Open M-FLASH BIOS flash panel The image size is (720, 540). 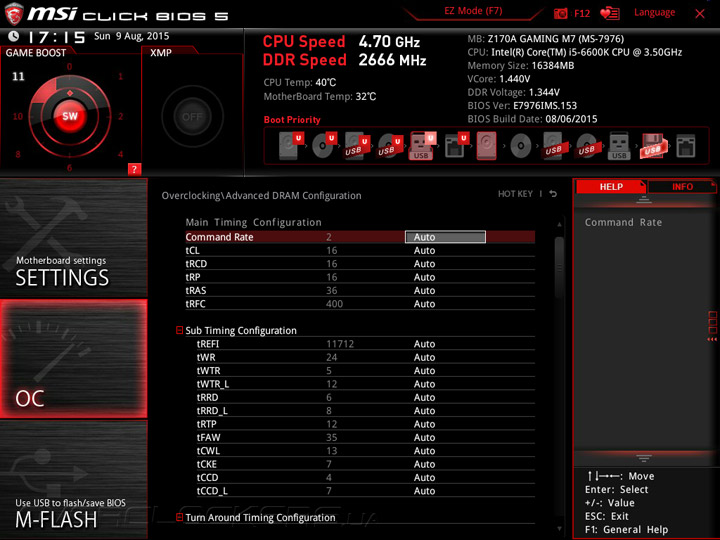73,479
